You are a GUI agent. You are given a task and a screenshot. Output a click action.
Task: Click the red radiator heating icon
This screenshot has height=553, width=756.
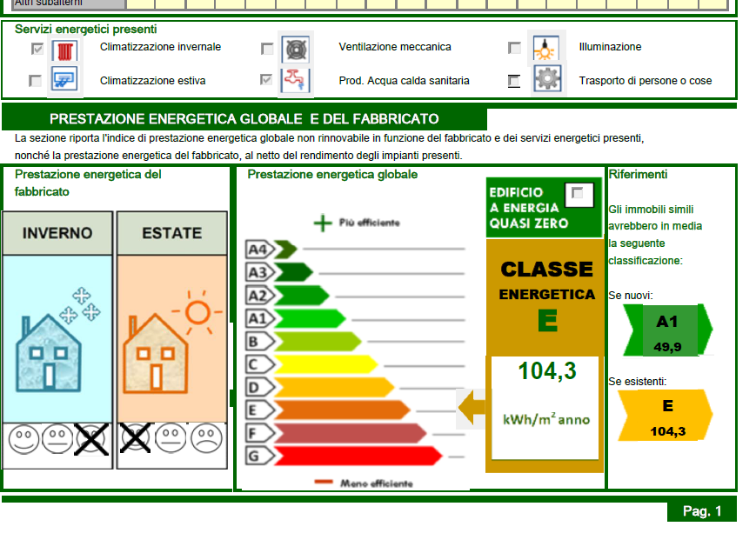click(64, 50)
